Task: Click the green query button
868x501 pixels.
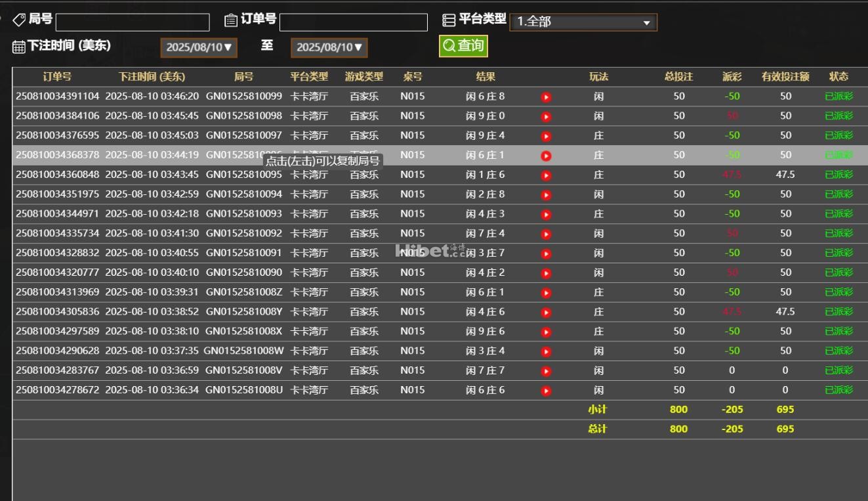Action: tap(463, 45)
